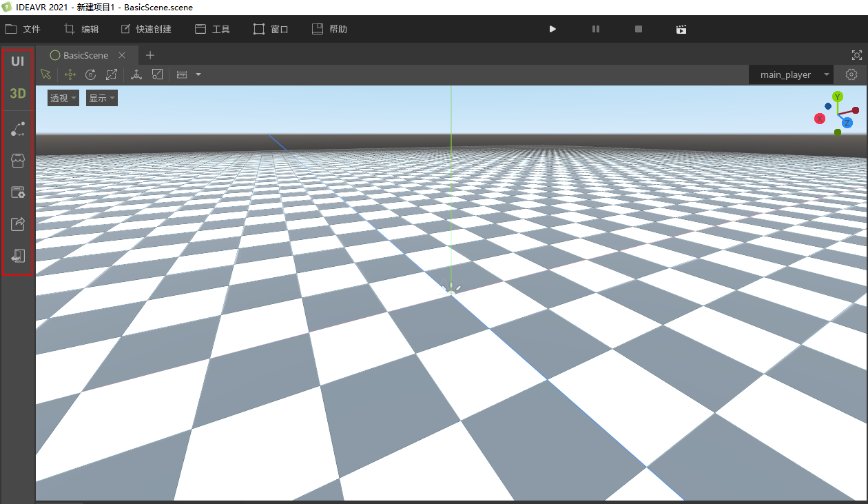Toggle local coordinate axes tool

136,74
